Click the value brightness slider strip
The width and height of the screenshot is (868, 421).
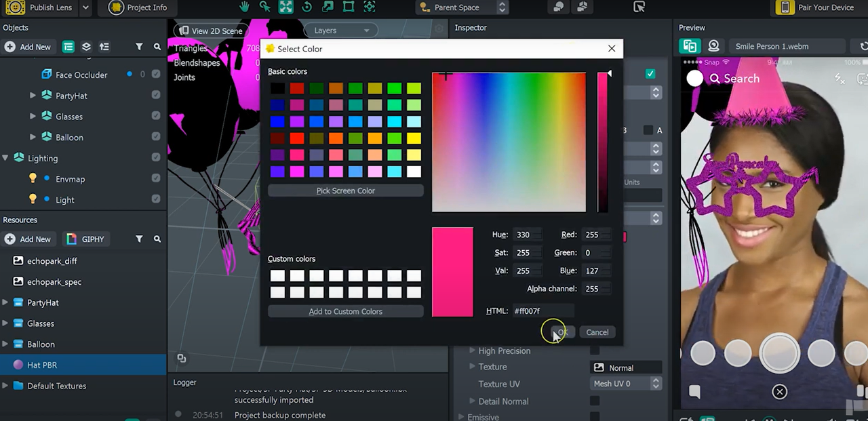(x=602, y=142)
